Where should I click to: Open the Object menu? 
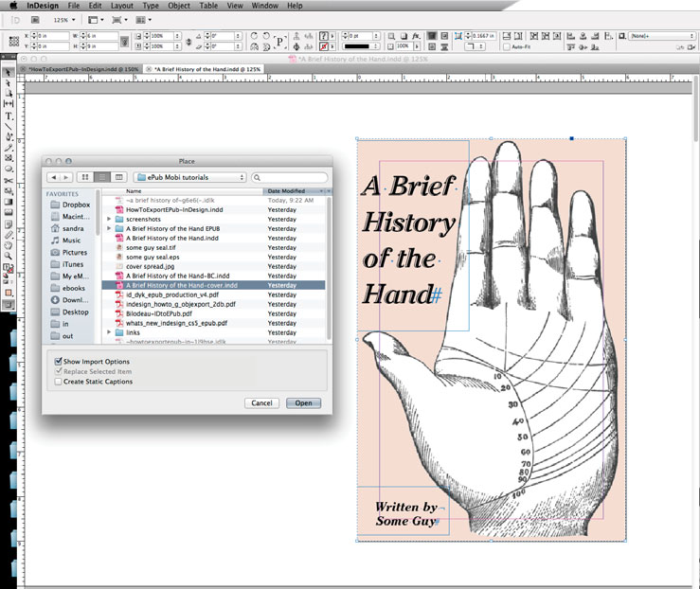coord(178,6)
